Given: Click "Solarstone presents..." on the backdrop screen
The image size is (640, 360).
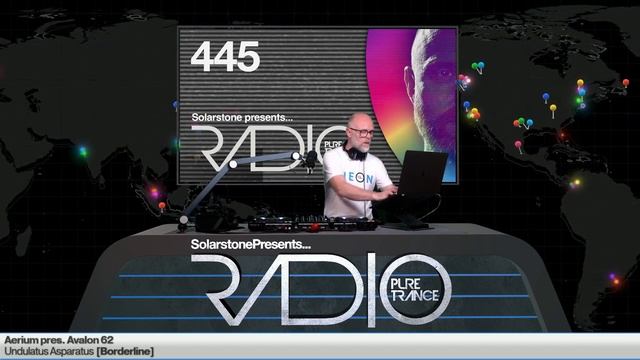Looking at the screenshot, I should pos(242,118).
